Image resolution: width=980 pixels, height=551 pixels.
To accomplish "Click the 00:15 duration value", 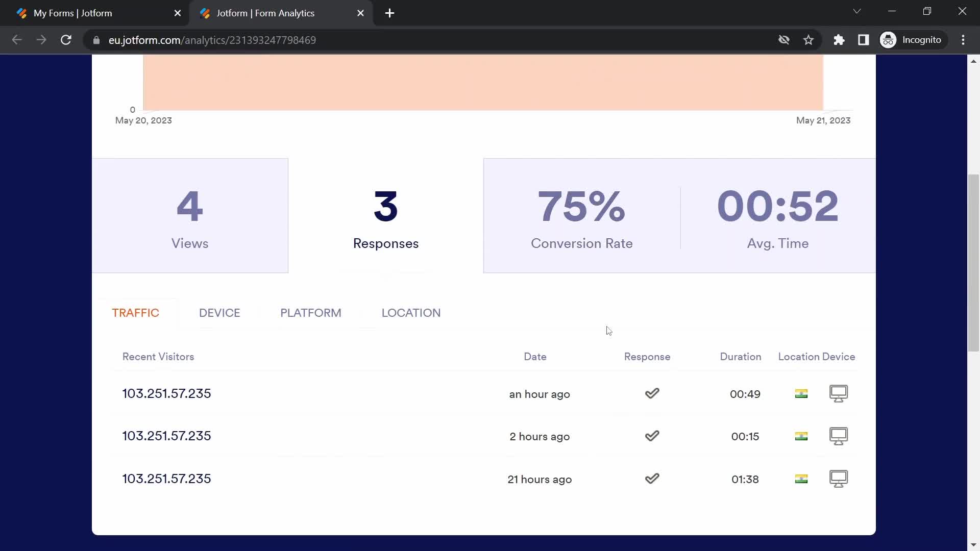I will (x=745, y=437).
